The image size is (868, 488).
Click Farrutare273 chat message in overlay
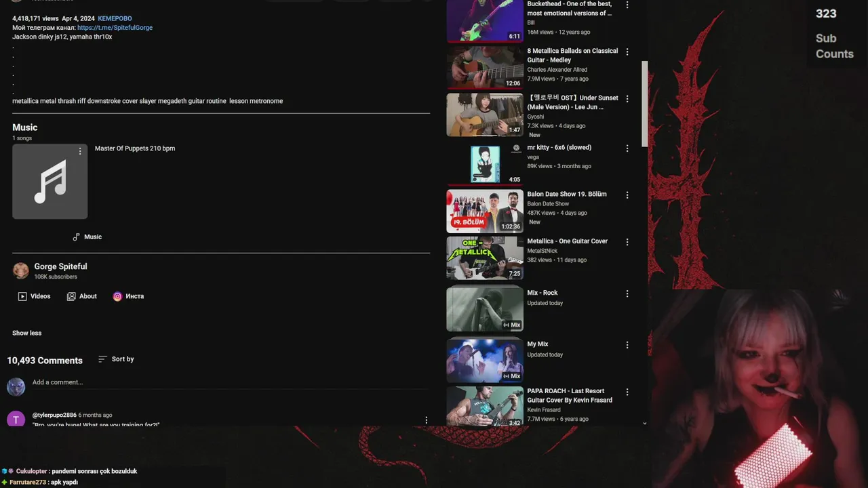(x=39, y=482)
